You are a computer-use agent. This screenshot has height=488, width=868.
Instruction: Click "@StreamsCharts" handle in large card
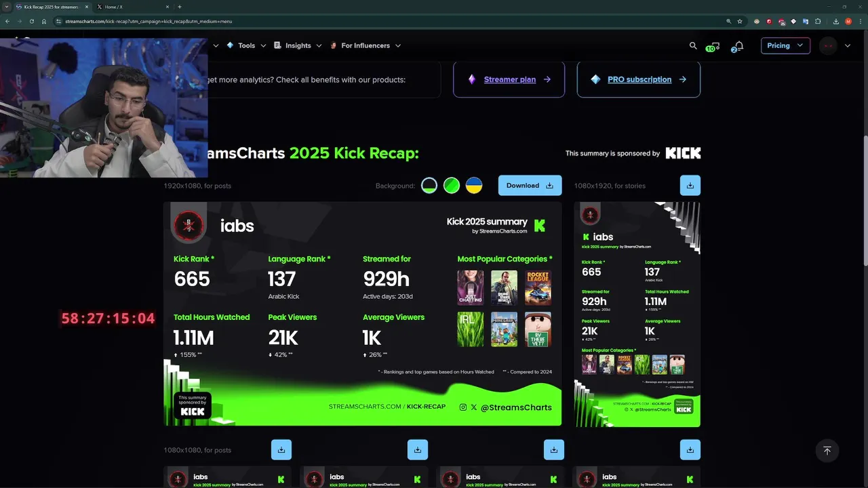pos(516,407)
